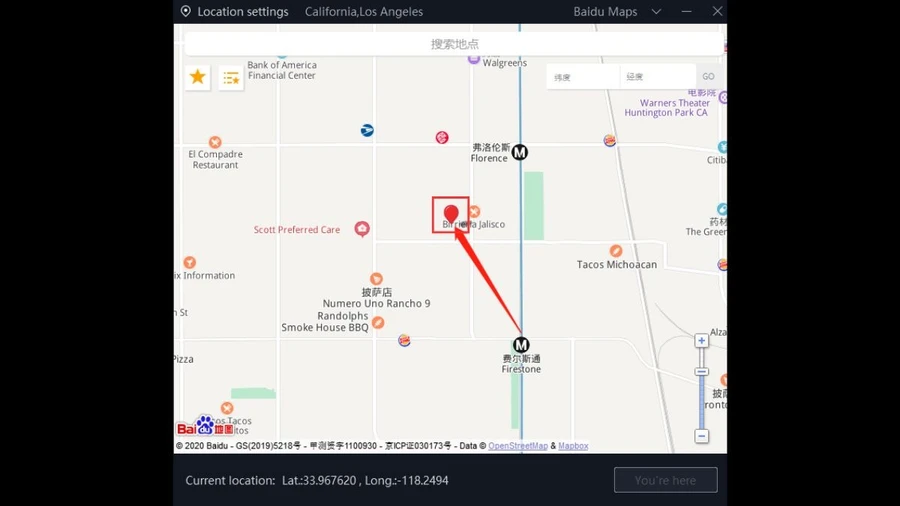900x506 pixels.
Task: Click the Tacos Michoacan restaurant marker
Action: point(616,251)
